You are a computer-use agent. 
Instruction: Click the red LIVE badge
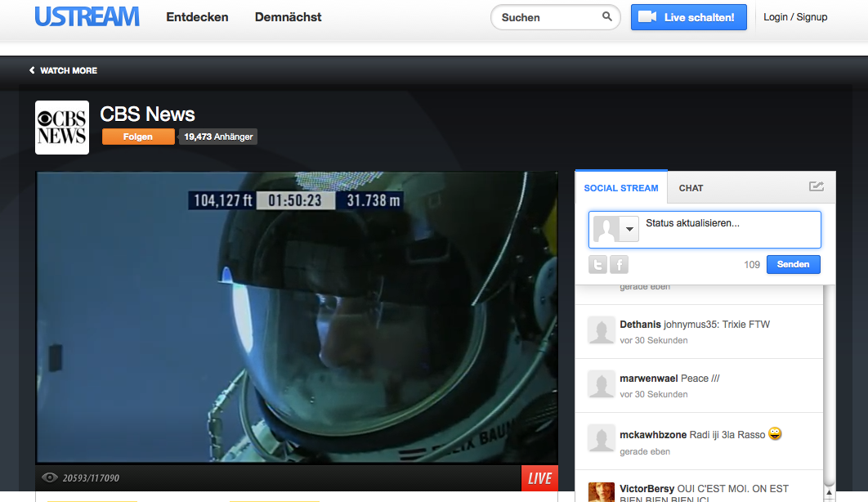click(x=539, y=478)
